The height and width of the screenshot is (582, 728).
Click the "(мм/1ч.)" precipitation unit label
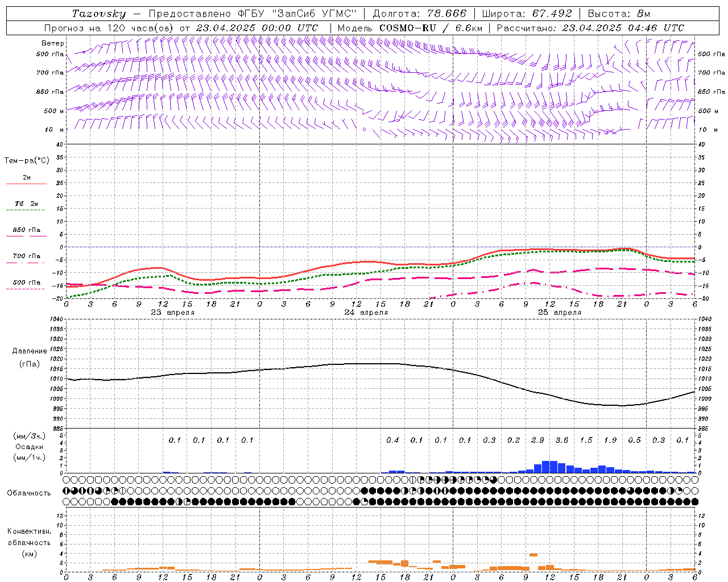30,458
